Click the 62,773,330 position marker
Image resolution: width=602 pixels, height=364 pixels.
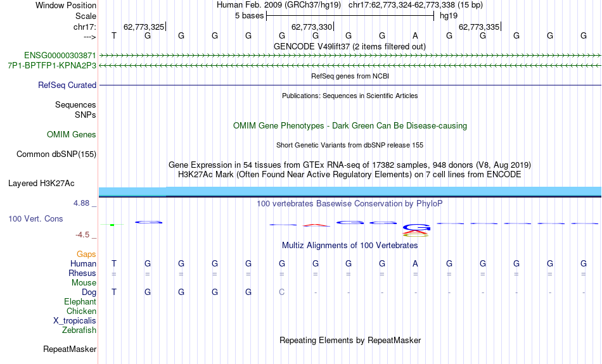coord(312,27)
